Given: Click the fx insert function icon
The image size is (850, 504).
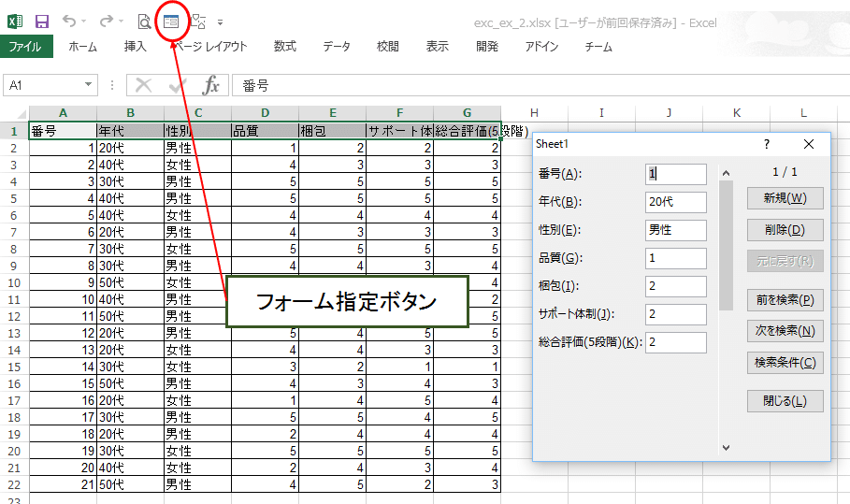Looking at the screenshot, I should (211, 85).
